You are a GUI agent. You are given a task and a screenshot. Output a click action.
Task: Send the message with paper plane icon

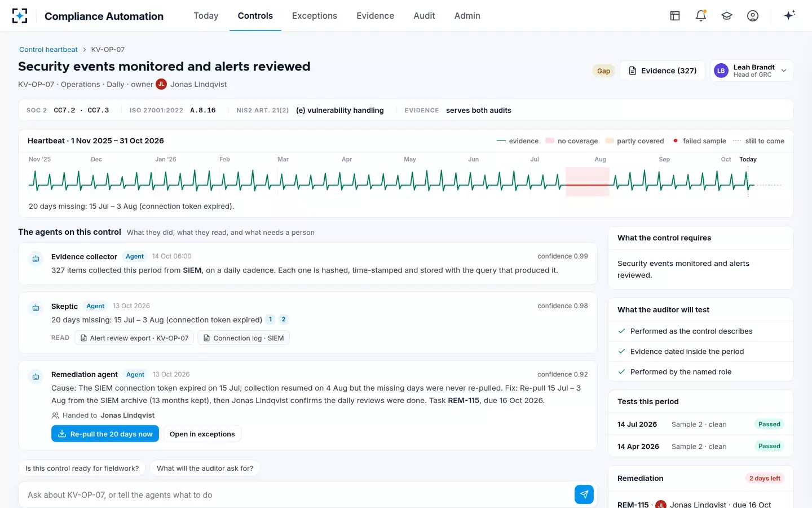coord(584,494)
